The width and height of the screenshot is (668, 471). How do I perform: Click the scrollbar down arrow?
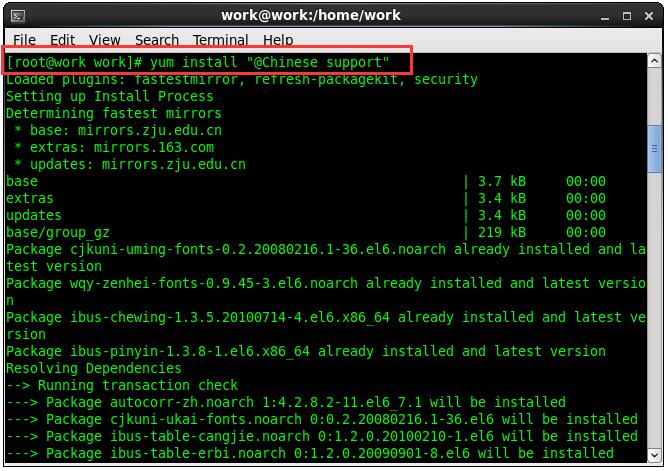pos(654,455)
